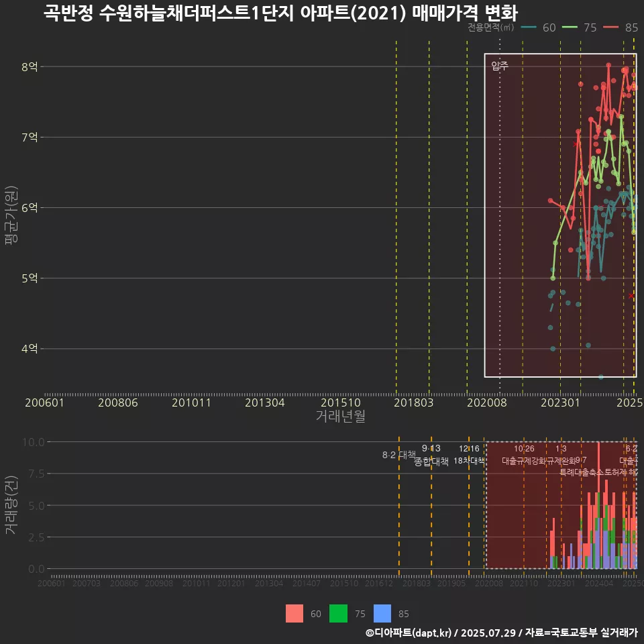Image resolution: width=644 pixels, height=644 pixels.
Task: Click the red X marker near the 7억 line
Action: (576, 144)
